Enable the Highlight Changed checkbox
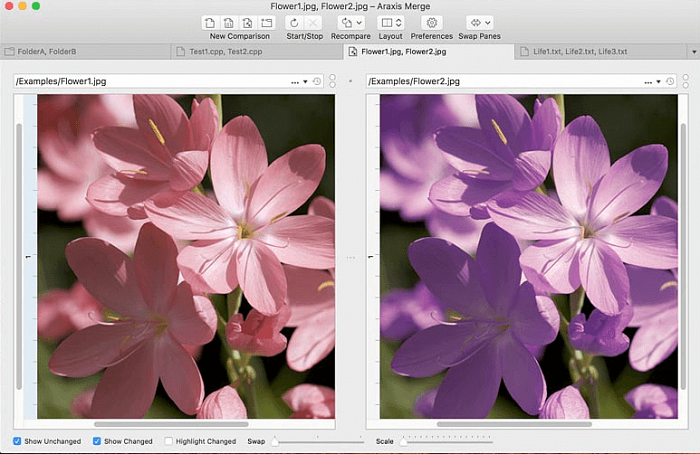 pos(168,441)
